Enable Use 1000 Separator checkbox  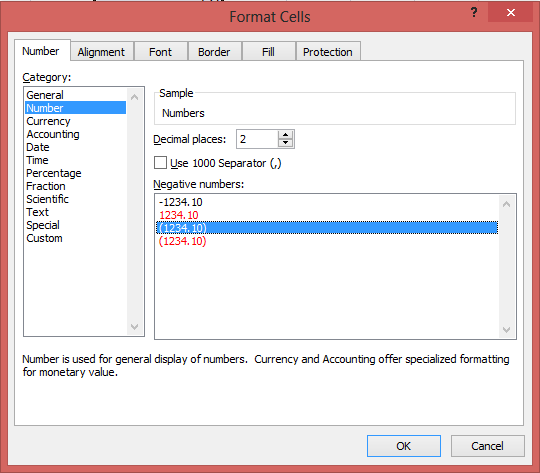point(160,163)
